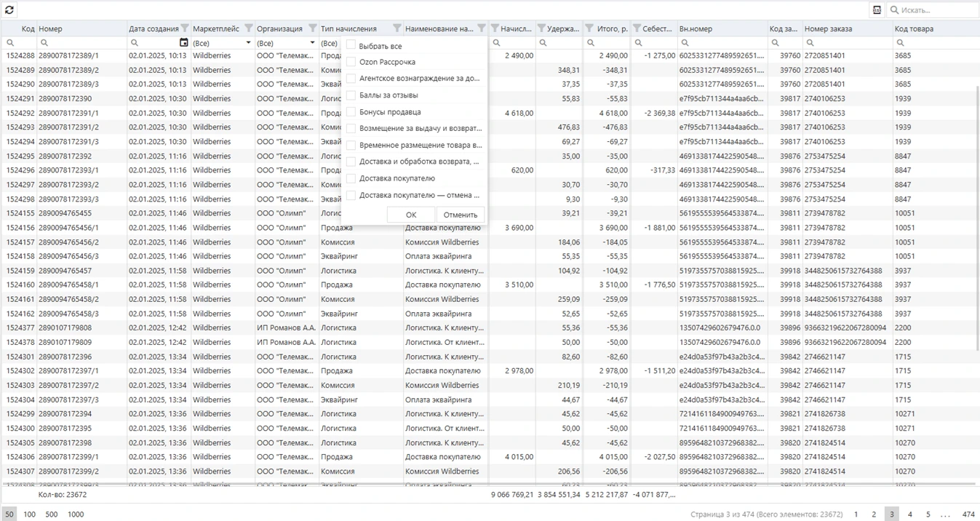Image resolution: width=980 pixels, height=521 pixels.
Task: Confirm the filter selection with OK
Action: pyautogui.click(x=410, y=214)
